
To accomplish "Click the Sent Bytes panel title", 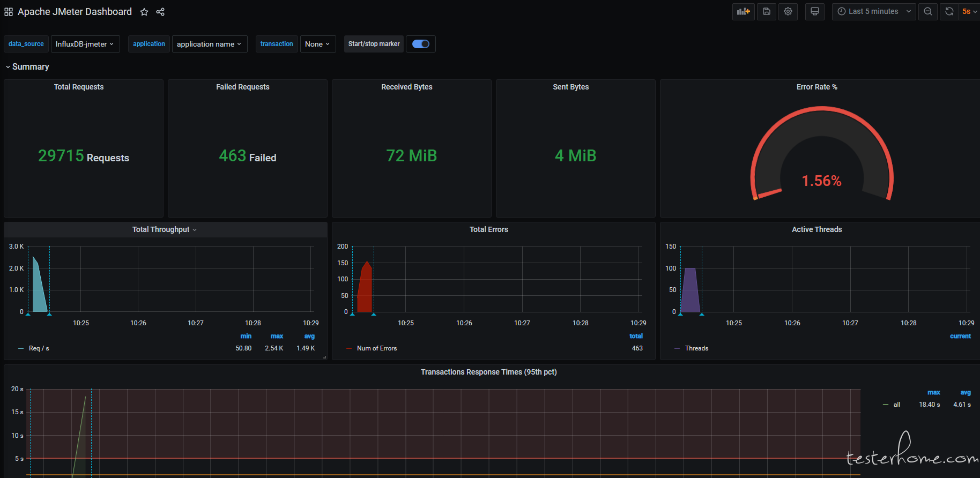I will pyautogui.click(x=571, y=87).
